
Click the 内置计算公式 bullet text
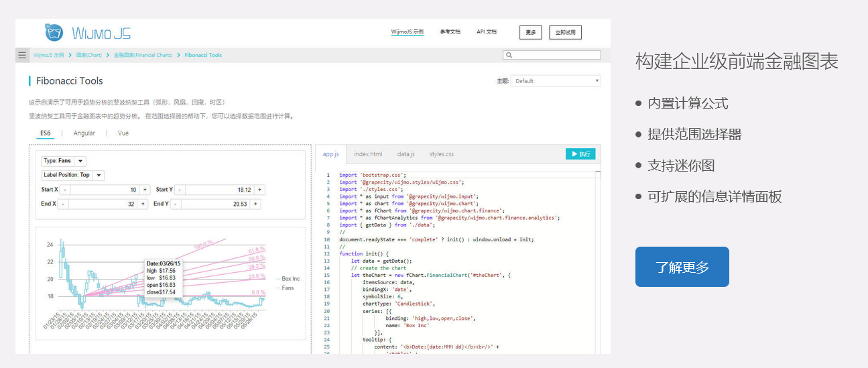coord(688,103)
